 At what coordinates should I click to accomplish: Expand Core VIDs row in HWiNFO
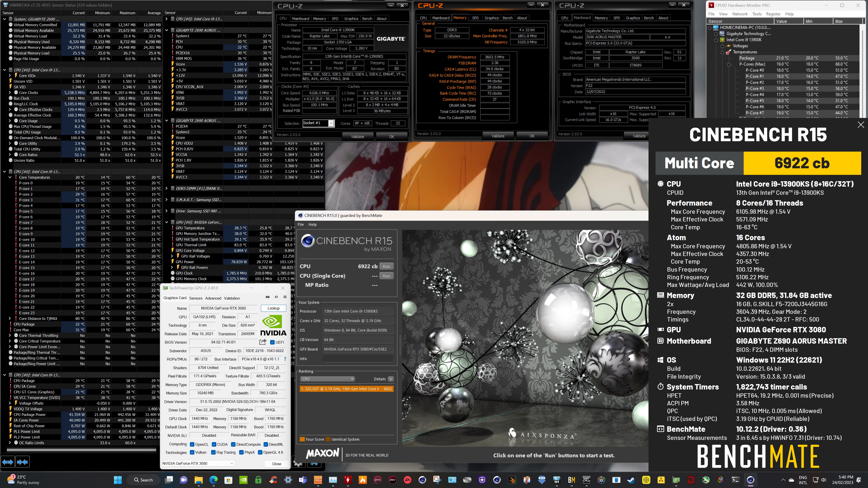pyautogui.click(x=10, y=76)
